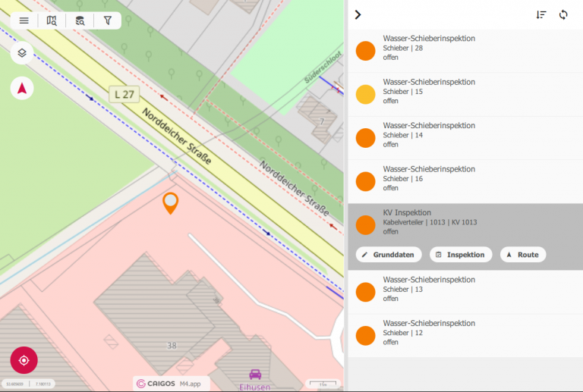Open the sort order options

(541, 15)
